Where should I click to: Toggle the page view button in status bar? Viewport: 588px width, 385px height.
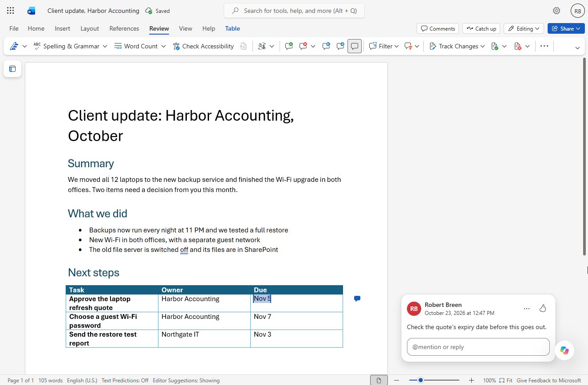(x=379, y=380)
